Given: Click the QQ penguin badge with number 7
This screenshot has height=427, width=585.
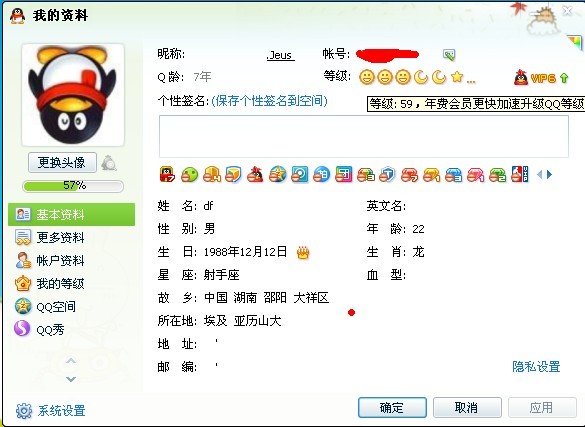Looking at the screenshot, I should tap(167, 174).
